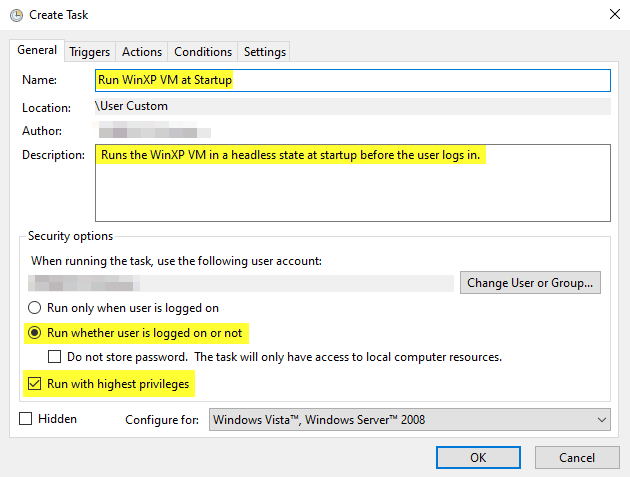
Task: Confirm the task with the OK button
Action: pos(478,457)
